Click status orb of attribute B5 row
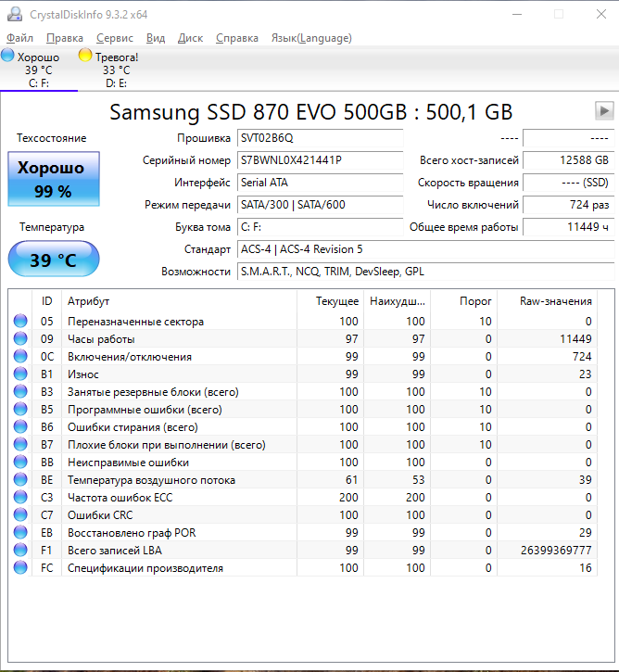The height and width of the screenshot is (672, 619). click(20, 409)
